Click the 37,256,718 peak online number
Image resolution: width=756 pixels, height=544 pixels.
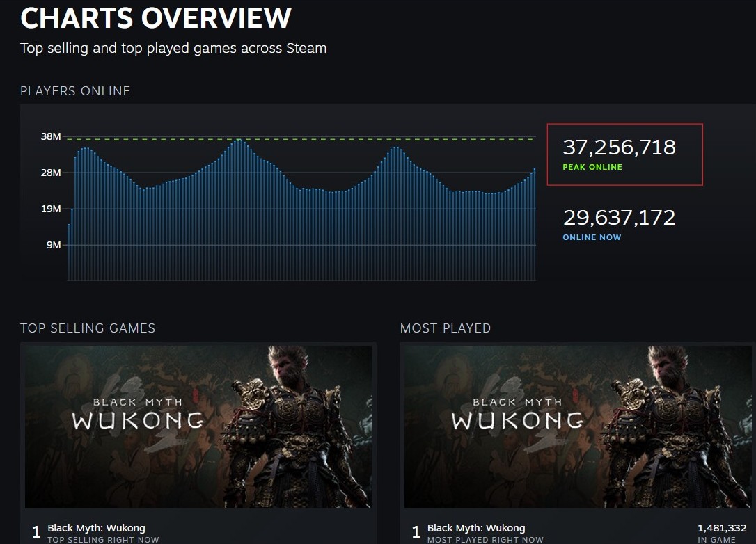click(619, 147)
